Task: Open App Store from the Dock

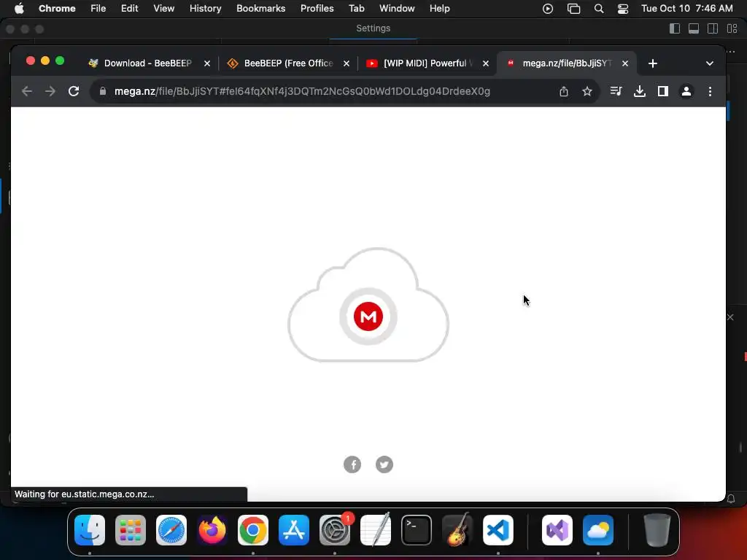Action: [294, 530]
